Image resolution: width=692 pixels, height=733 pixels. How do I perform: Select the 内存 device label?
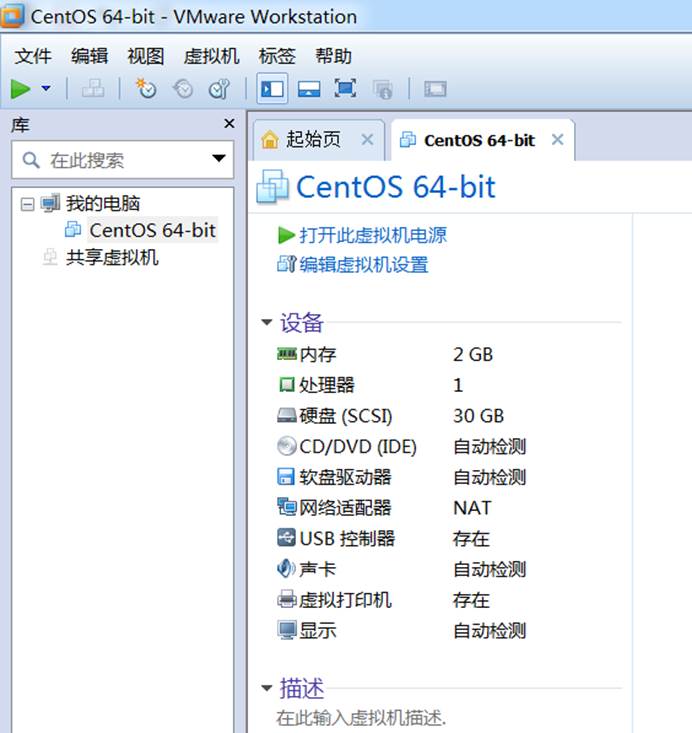(318, 354)
